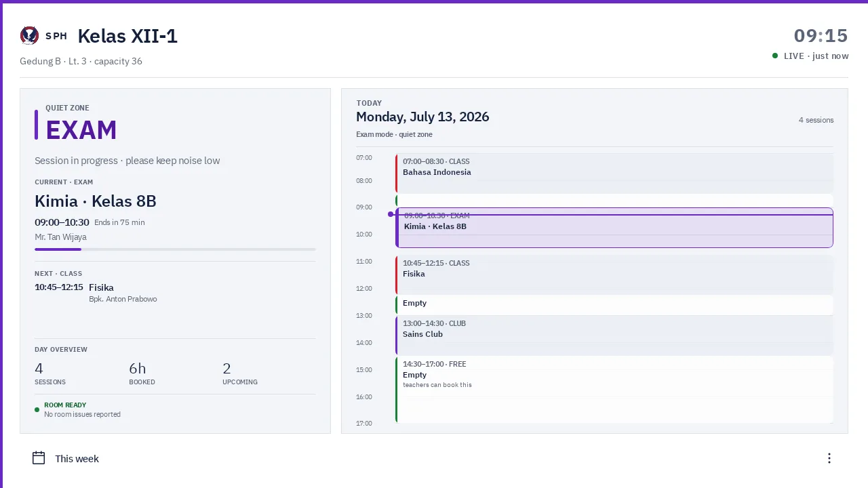Click the "6h" booked stat
The width and height of the screenshot is (868, 488).
click(x=137, y=369)
